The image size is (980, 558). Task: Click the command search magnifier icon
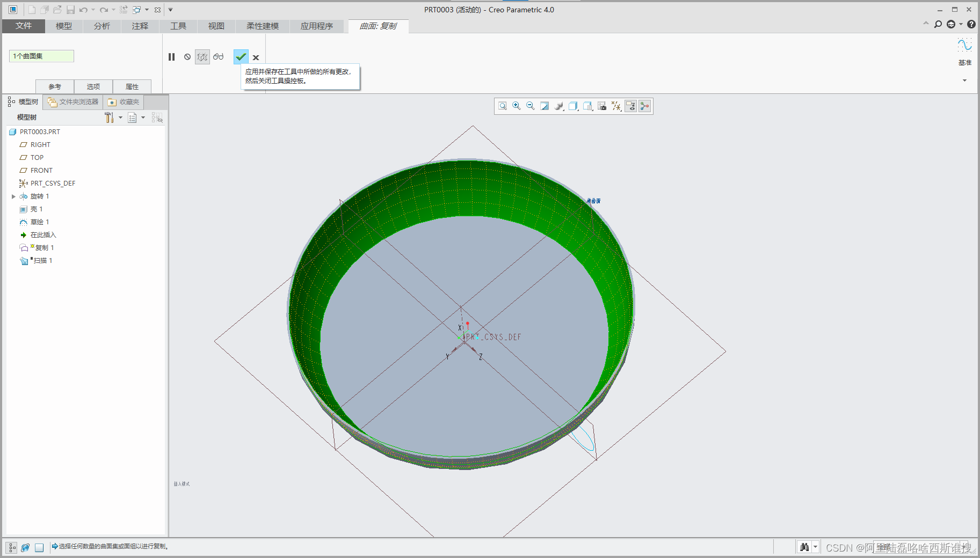point(938,24)
